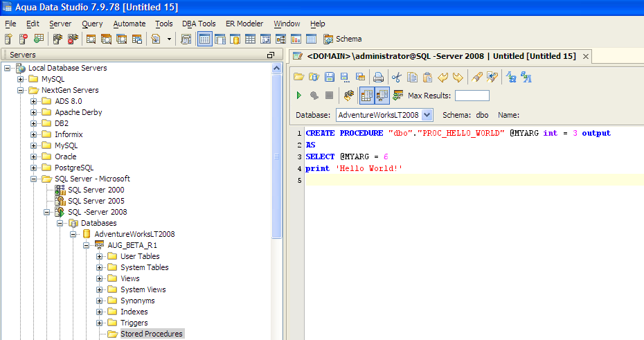Open the DBA Tools menu
Viewport: 644px width, 340px height.
[x=199, y=24]
